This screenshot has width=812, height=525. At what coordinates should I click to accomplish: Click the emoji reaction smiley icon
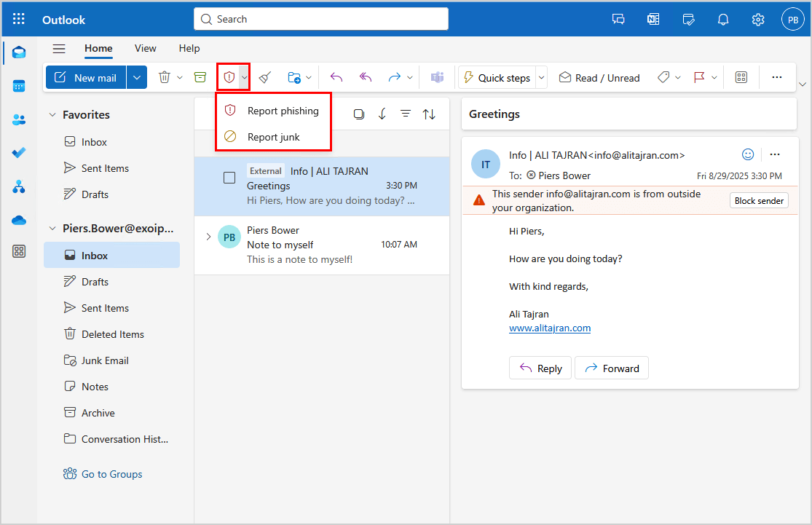tap(748, 154)
